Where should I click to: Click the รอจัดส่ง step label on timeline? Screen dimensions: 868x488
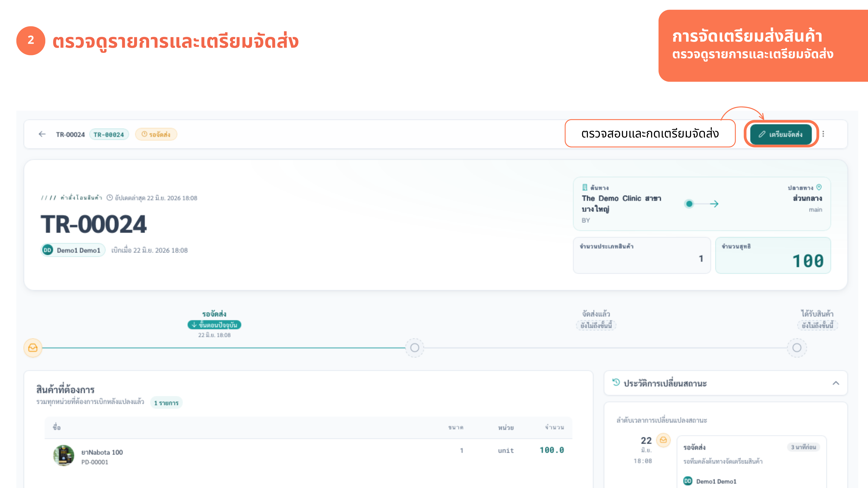[x=214, y=314]
